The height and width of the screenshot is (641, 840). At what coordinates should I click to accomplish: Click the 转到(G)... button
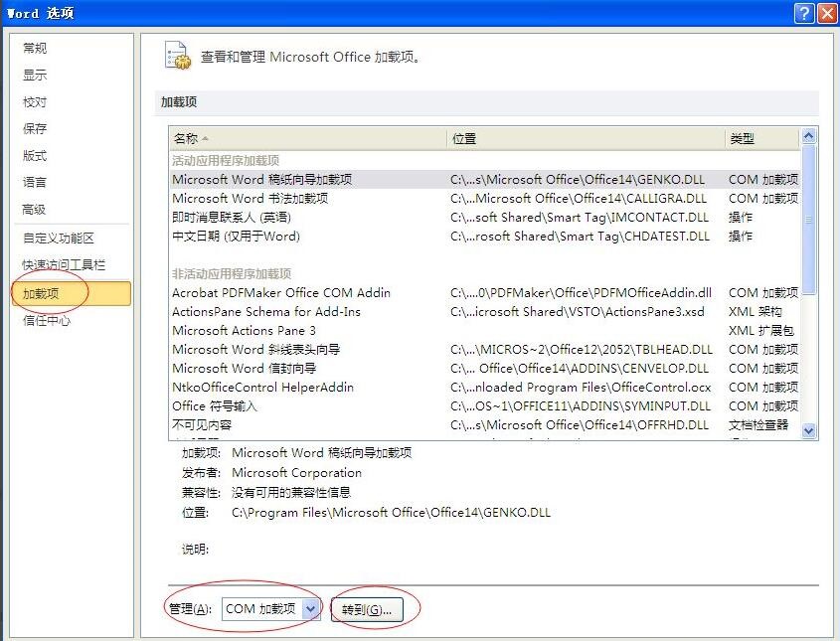tap(367, 609)
